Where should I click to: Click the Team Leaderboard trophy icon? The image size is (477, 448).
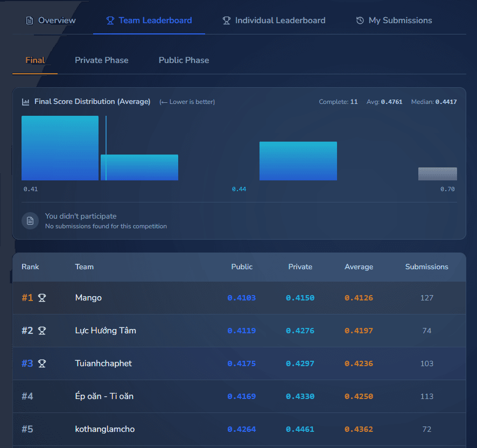tap(110, 20)
